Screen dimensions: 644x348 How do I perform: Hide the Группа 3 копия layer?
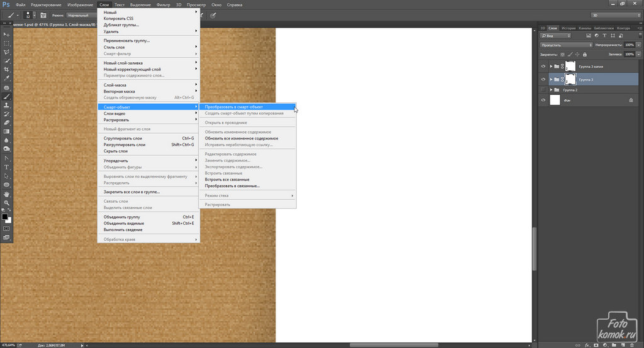coord(543,66)
